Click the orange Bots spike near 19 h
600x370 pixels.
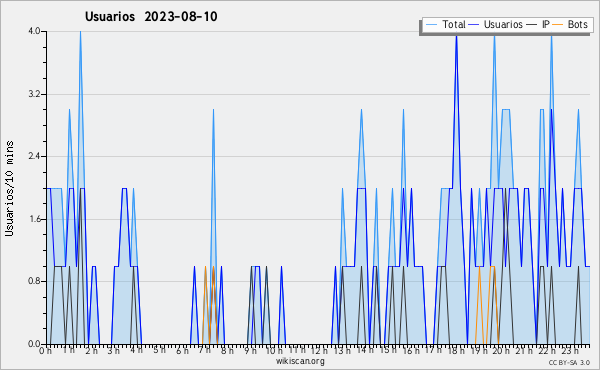[x=479, y=267]
